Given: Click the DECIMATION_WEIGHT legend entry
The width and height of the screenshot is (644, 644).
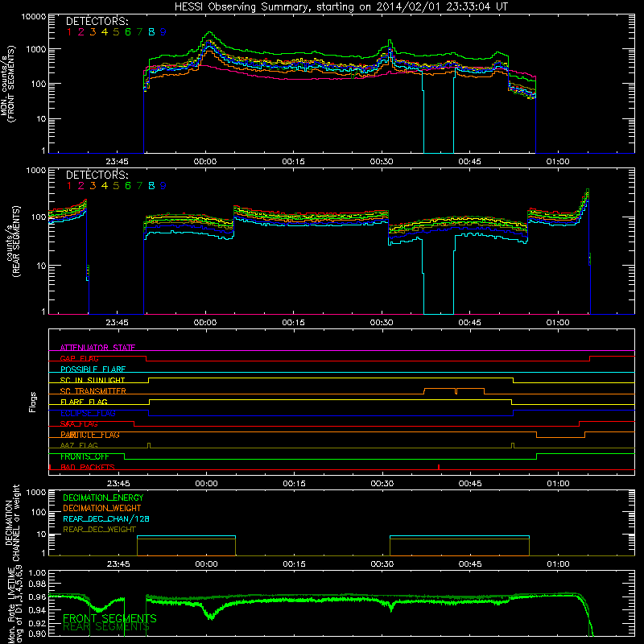Looking at the screenshot, I should (102, 509).
